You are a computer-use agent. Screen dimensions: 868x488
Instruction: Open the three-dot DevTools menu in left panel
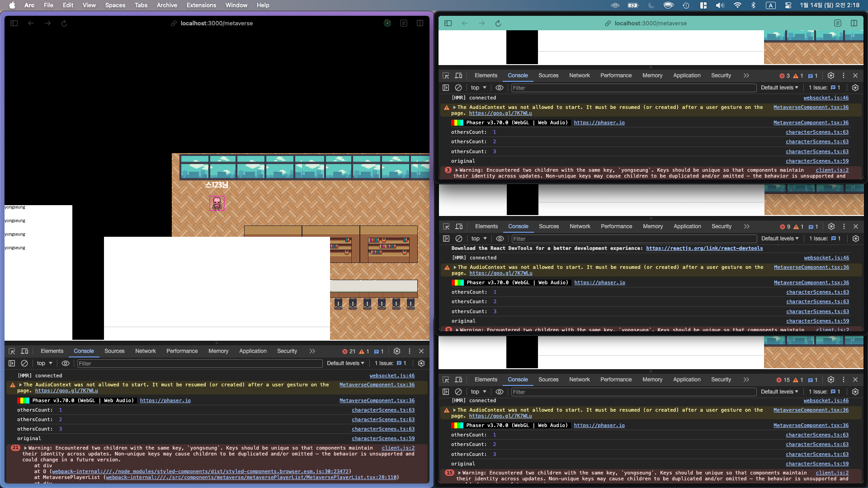pyautogui.click(x=410, y=351)
